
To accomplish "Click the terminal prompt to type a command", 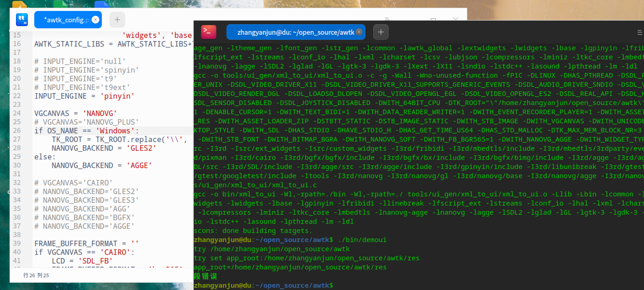I will pyautogui.click(x=350, y=285).
